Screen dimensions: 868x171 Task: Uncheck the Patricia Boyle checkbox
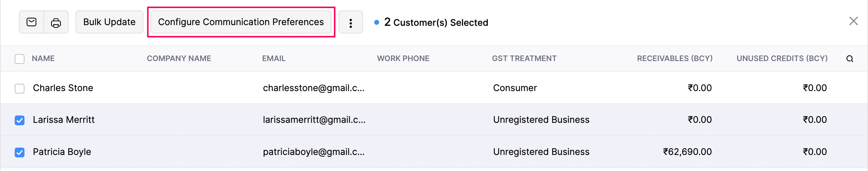[x=20, y=153]
